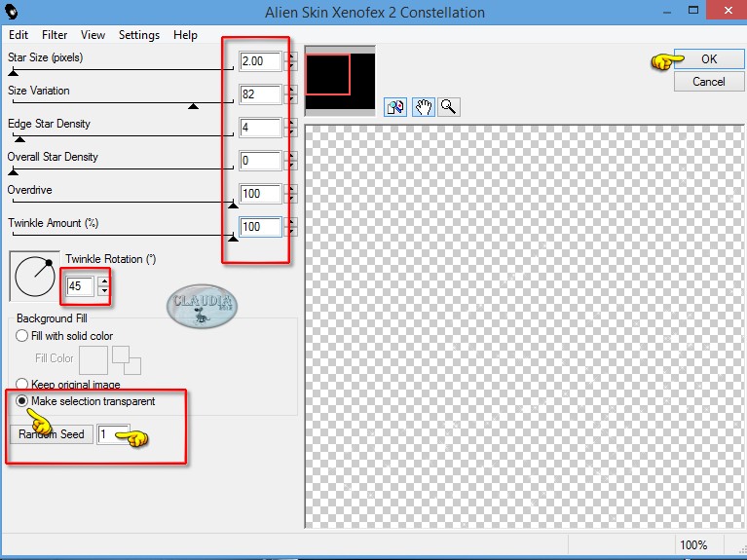747x560 pixels.
Task: Open the Filter menu
Action: pos(55,35)
